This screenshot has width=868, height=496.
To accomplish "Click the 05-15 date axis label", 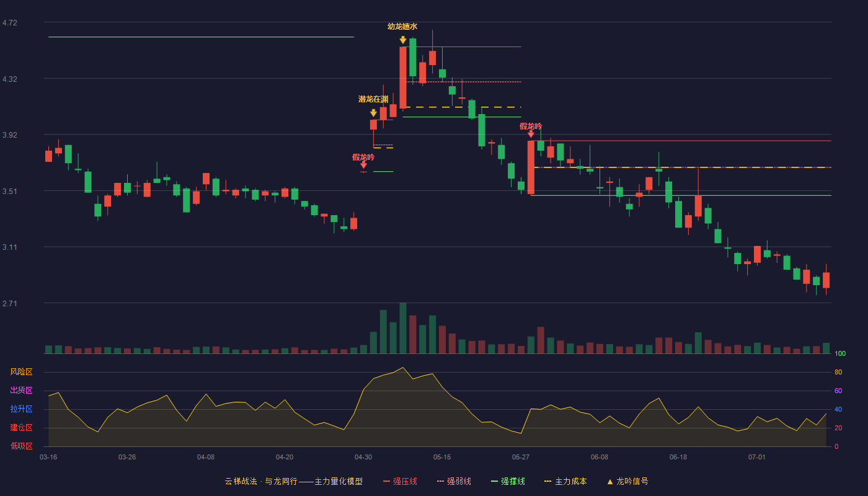I will click(442, 457).
